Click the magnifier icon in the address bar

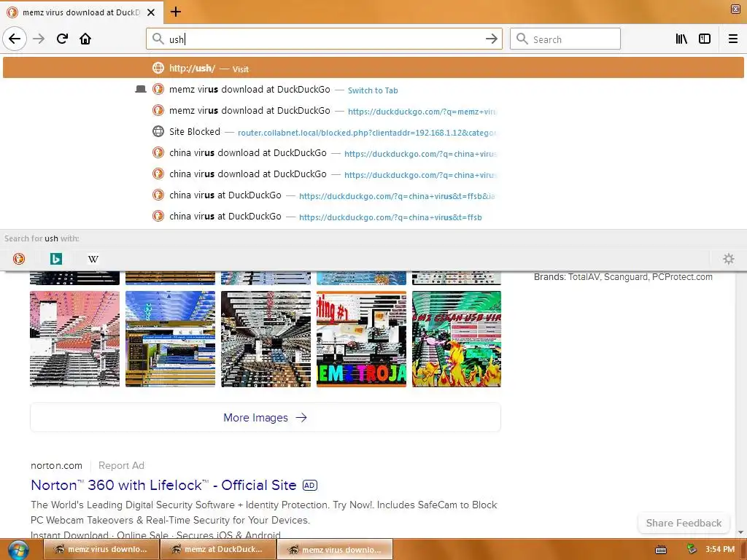pyautogui.click(x=158, y=39)
